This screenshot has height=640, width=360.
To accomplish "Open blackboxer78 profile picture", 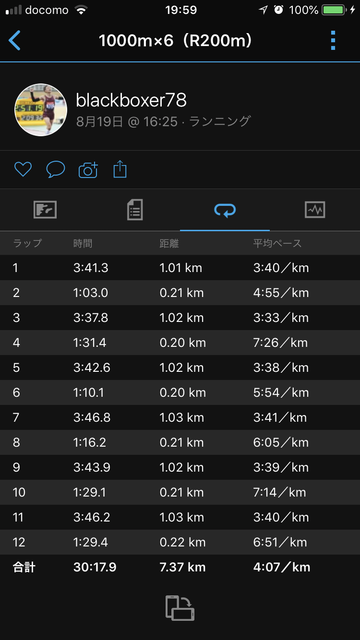I will [x=41, y=110].
